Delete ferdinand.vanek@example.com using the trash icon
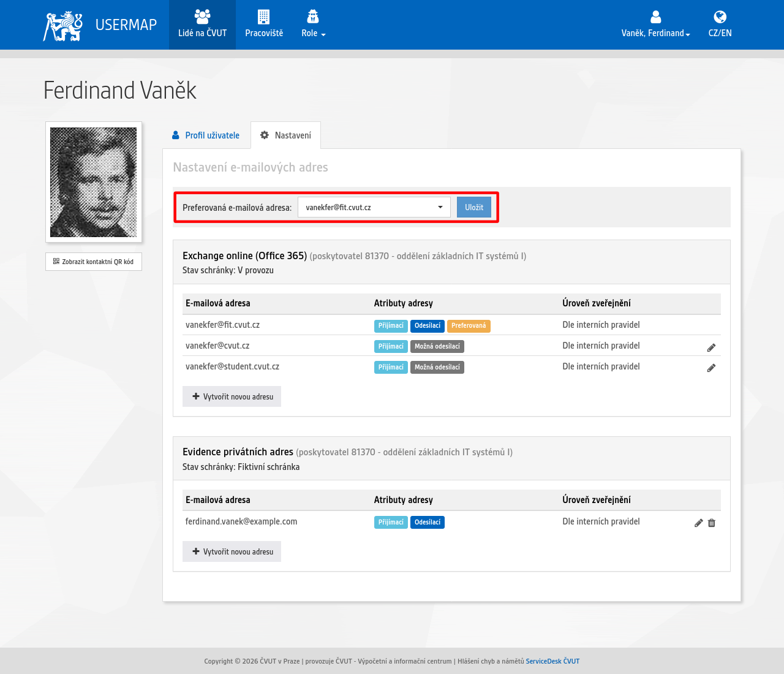This screenshot has width=784, height=674. (x=712, y=523)
